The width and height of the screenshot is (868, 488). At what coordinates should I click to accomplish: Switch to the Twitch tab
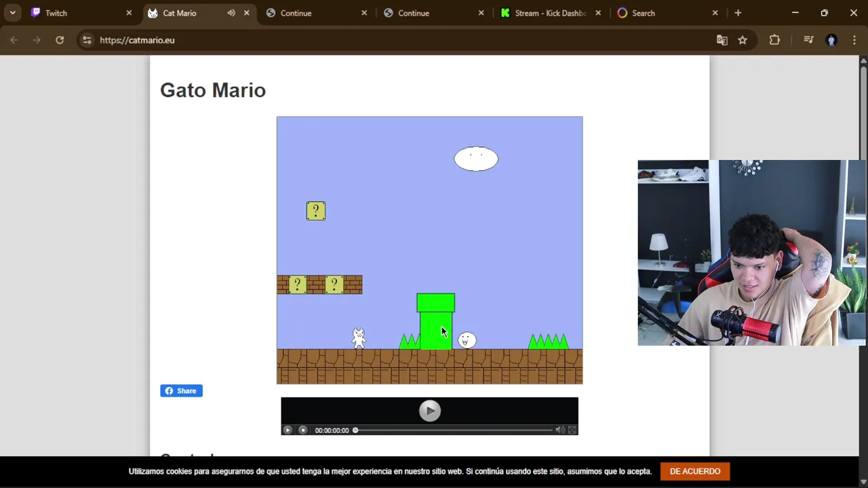(82, 13)
